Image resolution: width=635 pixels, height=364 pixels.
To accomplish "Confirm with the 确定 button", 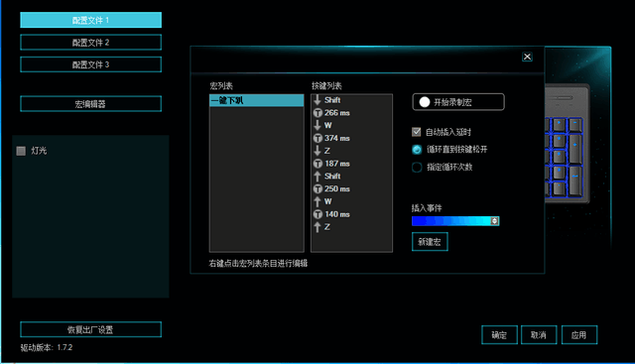I will coord(499,335).
